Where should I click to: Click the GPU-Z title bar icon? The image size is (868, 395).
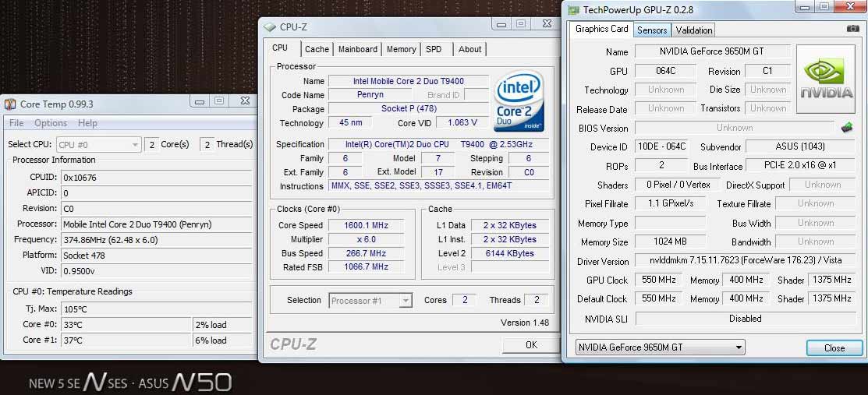573,9
